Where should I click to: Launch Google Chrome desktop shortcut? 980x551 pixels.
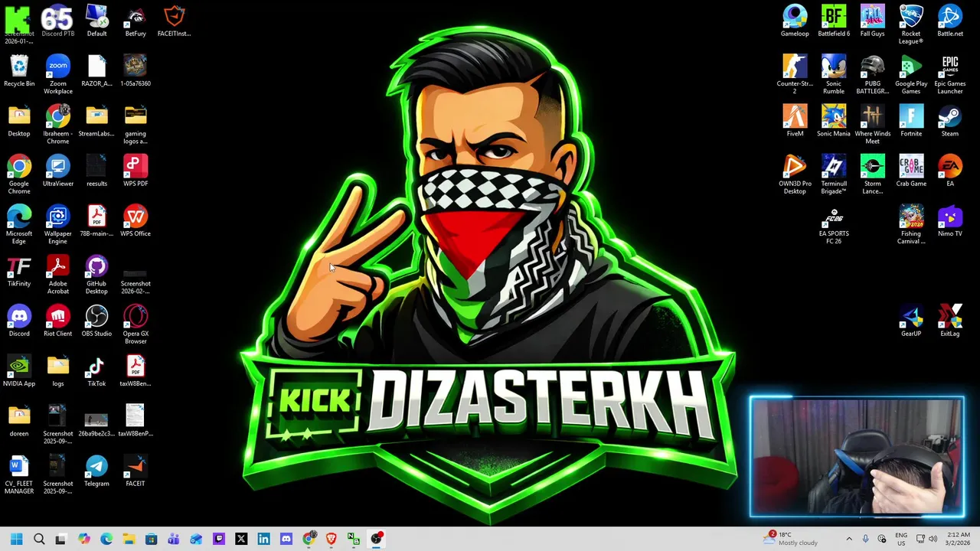click(19, 174)
